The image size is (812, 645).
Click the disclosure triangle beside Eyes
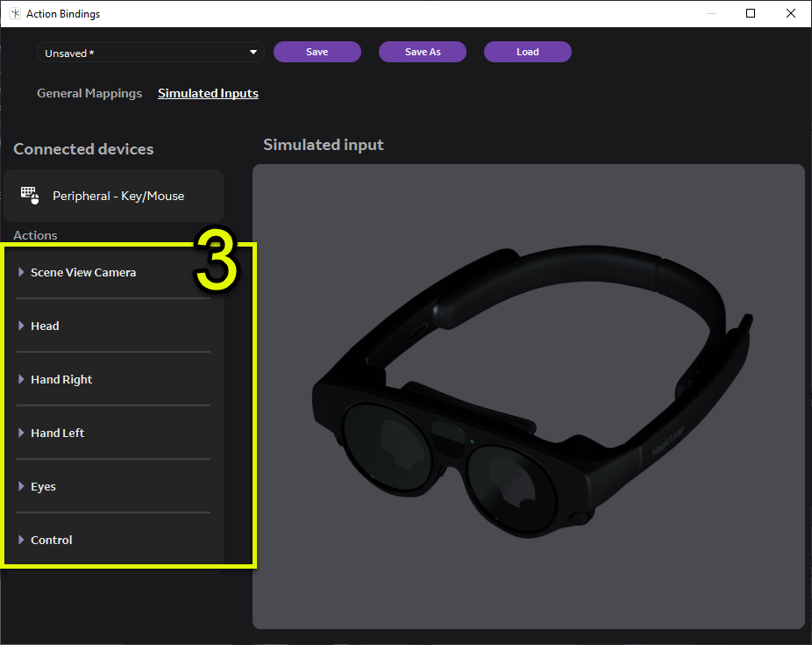tap(21, 486)
